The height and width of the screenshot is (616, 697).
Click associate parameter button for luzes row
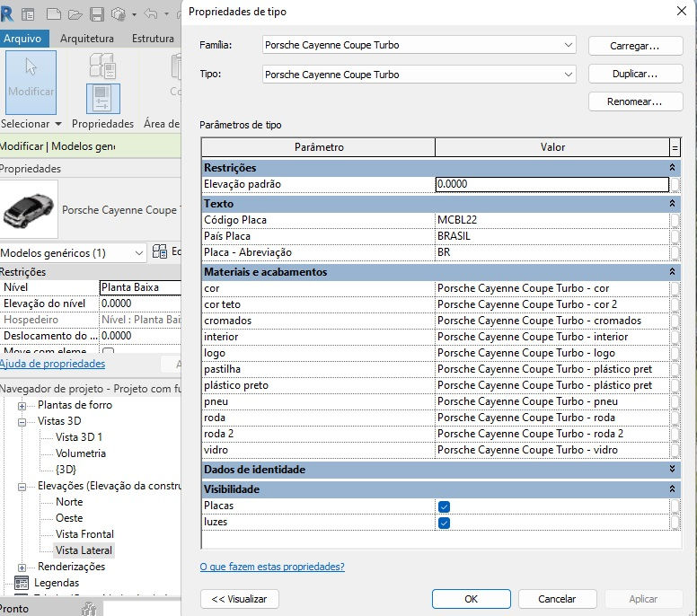(675, 523)
